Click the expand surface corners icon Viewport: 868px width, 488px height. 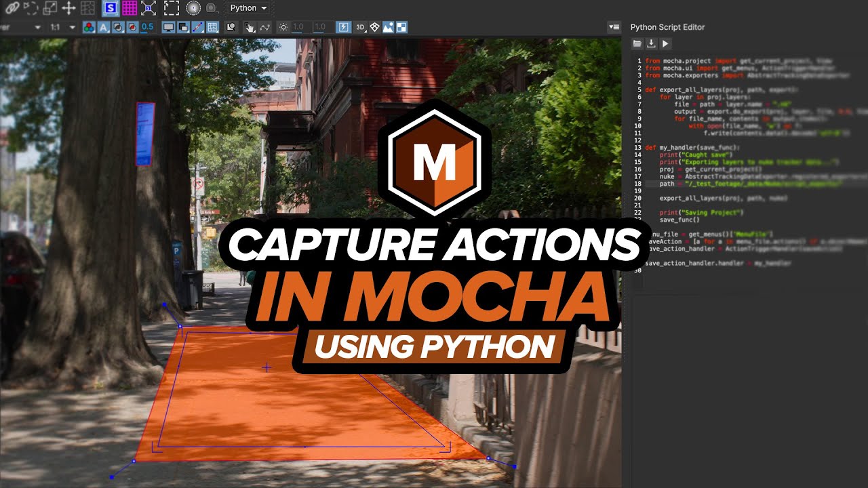149,8
